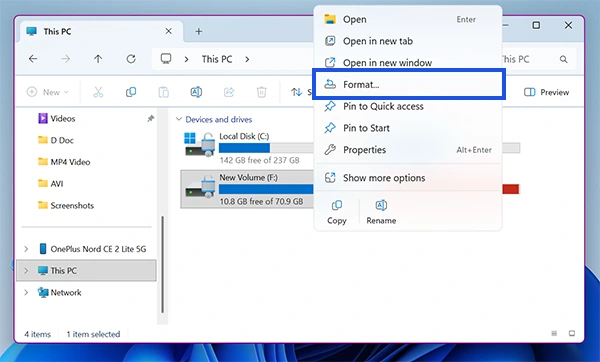Screen dimensions: 600x362
Task: Collapse the Devices and drives group
Action: [x=178, y=119]
